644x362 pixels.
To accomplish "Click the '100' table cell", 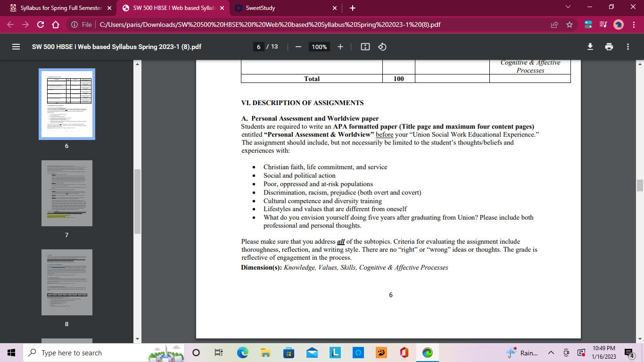I will click(x=399, y=79).
